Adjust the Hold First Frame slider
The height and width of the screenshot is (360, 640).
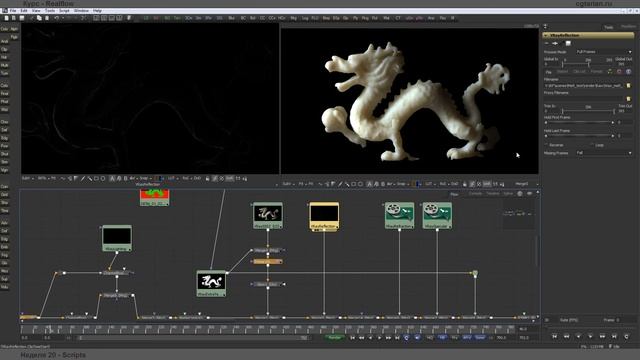click(x=579, y=122)
